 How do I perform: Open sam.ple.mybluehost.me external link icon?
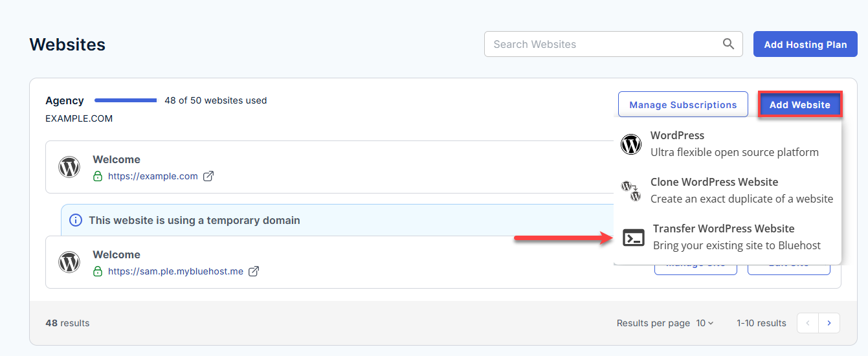(x=254, y=271)
